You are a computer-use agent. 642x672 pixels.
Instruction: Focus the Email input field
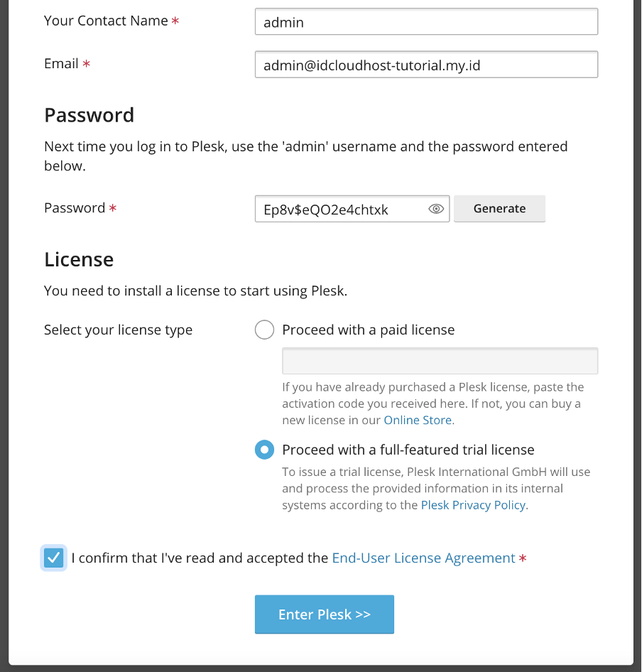425,64
